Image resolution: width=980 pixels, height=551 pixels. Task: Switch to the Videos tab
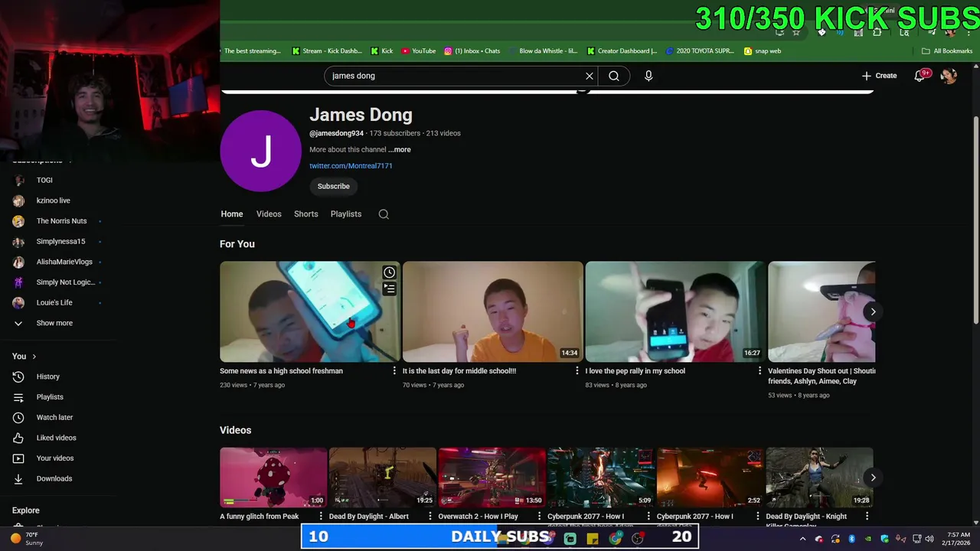(x=269, y=214)
